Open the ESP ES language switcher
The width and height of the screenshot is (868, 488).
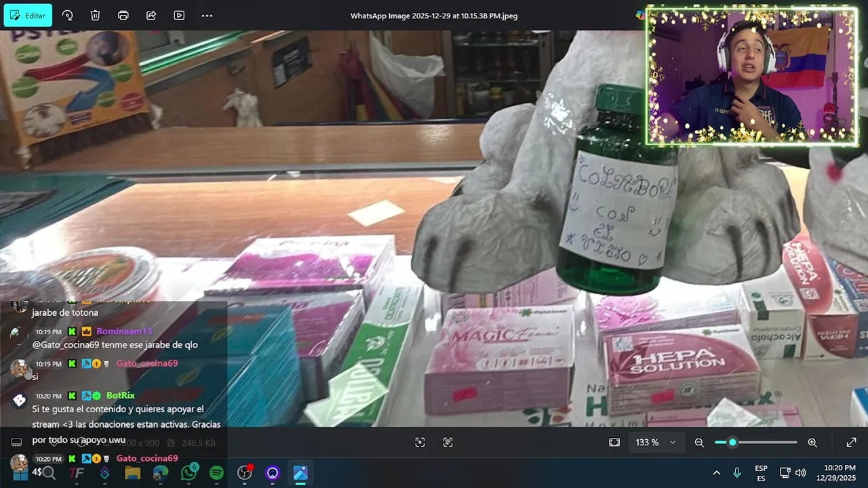coord(761,473)
